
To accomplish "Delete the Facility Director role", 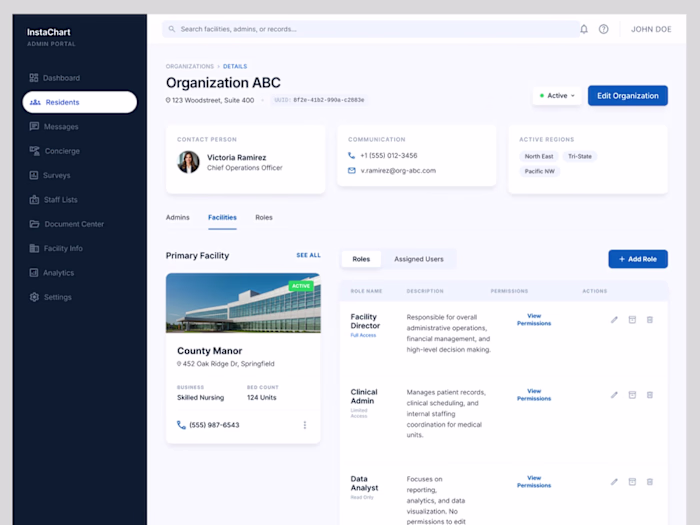I will [650, 320].
